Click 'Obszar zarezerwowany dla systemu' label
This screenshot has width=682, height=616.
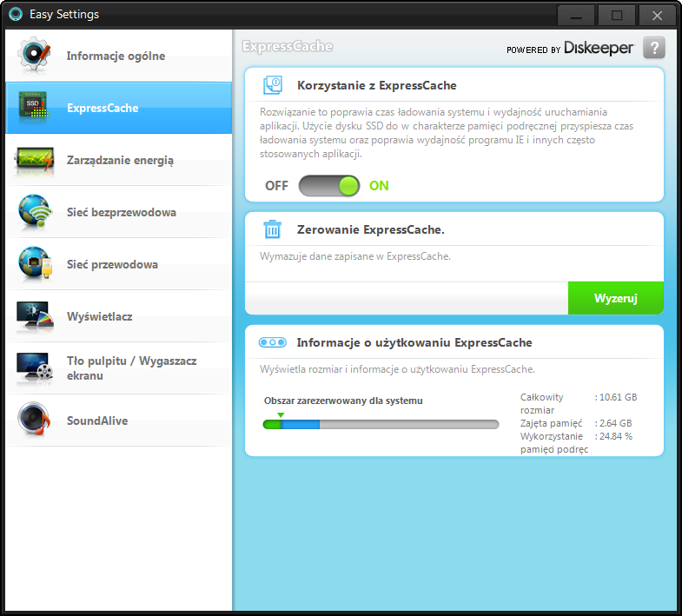[x=343, y=401]
